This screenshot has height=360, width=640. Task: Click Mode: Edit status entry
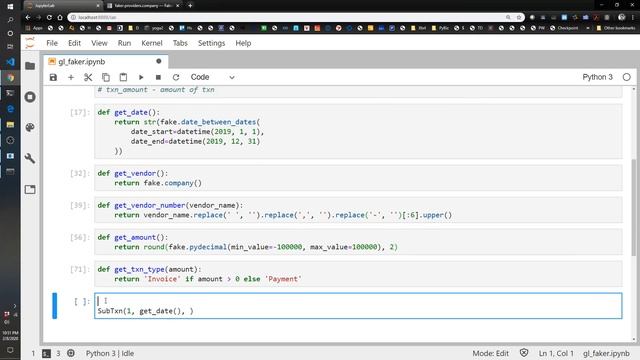(491, 353)
